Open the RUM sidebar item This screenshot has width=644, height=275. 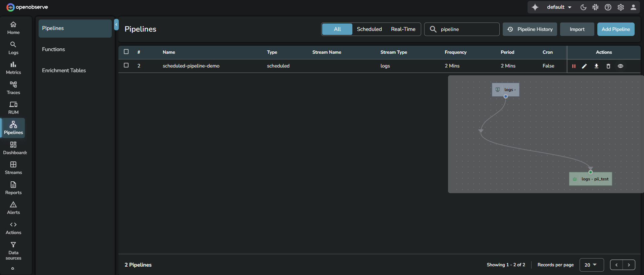pyautogui.click(x=13, y=108)
